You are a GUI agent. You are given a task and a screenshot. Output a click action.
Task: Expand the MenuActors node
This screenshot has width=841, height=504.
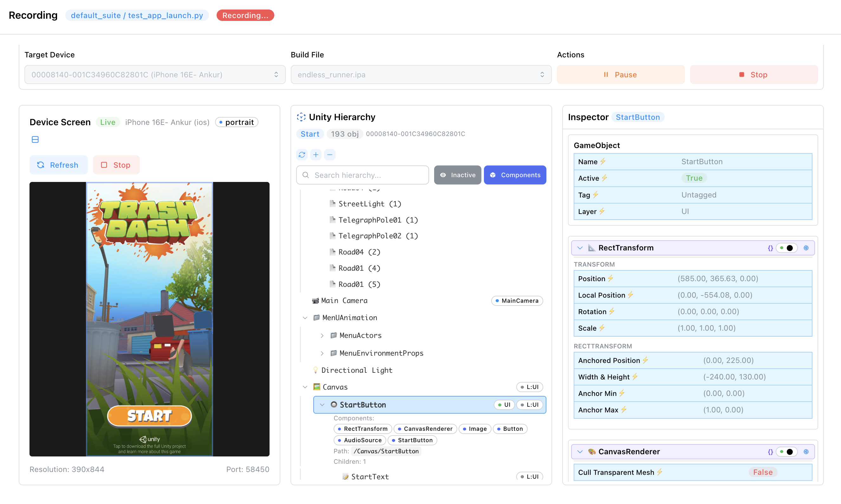[x=322, y=335]
